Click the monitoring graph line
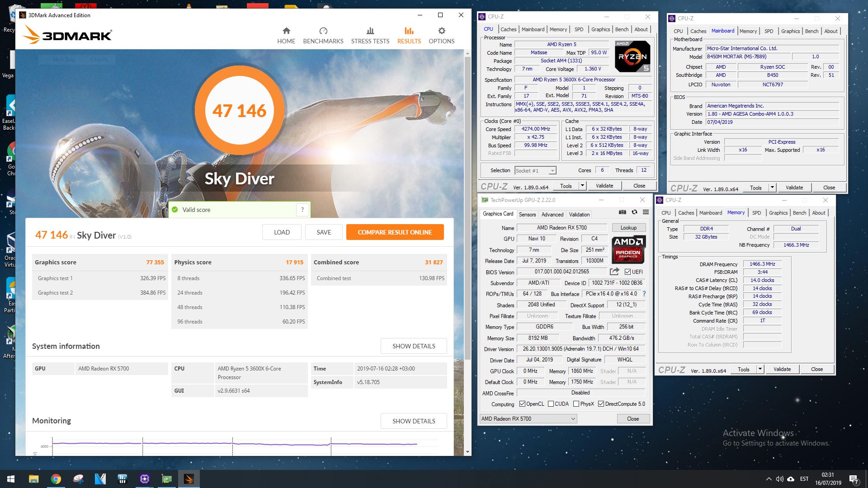The width and height of the screenshot is (868, 488). click(x=235, y=444)
